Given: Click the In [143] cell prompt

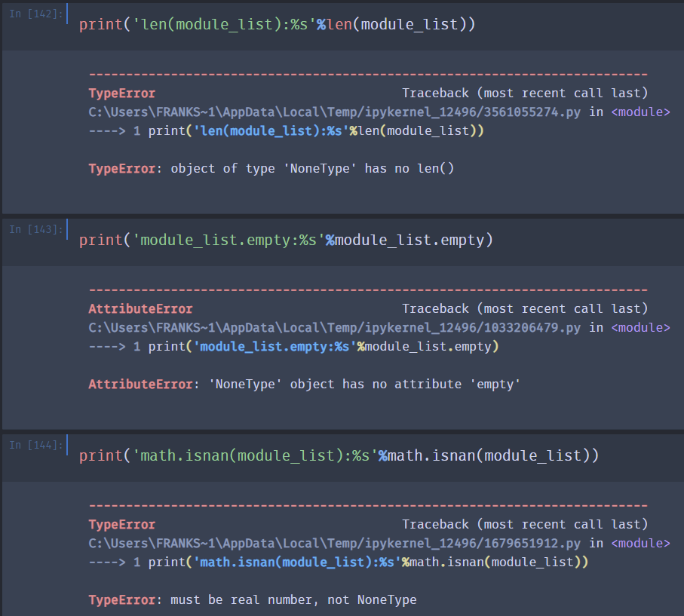Looking at the screenshot, I should point(36,229).
